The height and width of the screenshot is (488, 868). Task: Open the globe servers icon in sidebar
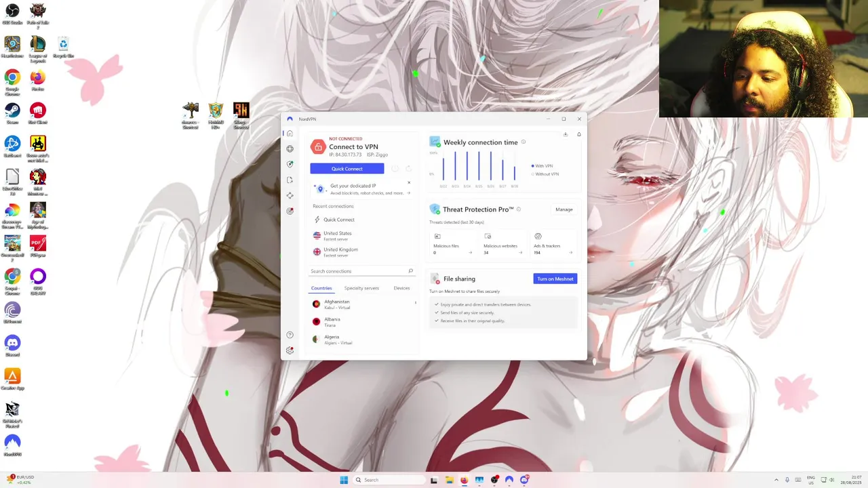(x=290, y=149)
